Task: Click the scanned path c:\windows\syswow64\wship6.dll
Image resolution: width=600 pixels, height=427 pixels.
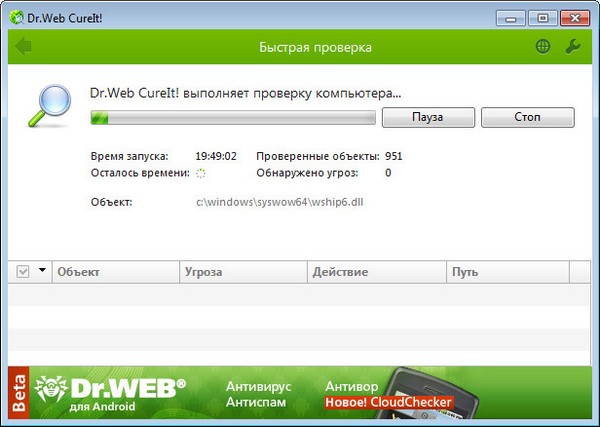Action: 280,202
